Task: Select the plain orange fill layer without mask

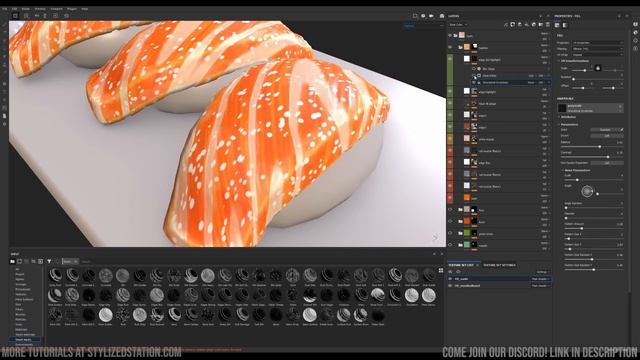Action: 467,198
